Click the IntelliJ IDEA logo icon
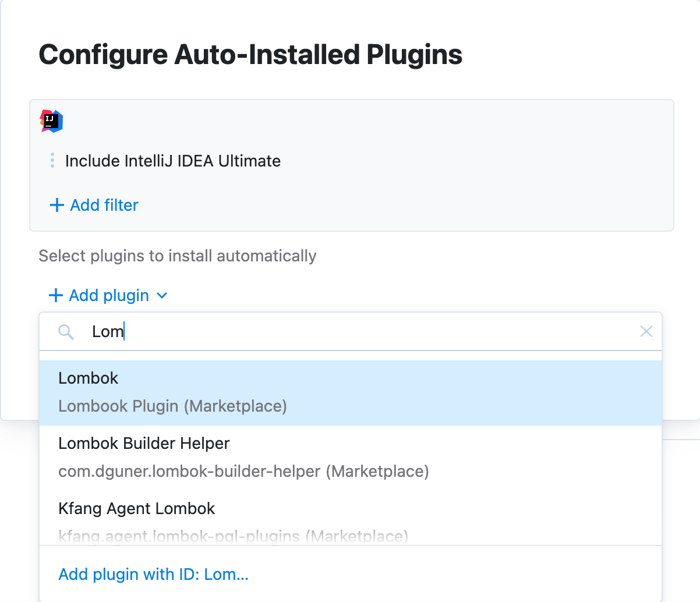700x602 pixels. coord(51,121)
